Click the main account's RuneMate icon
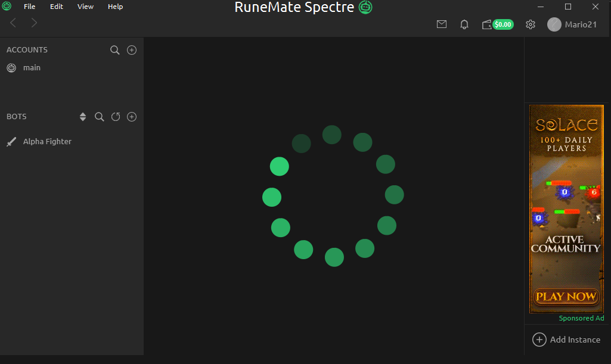This screenshot has height=364, width=611. point(12,68)
